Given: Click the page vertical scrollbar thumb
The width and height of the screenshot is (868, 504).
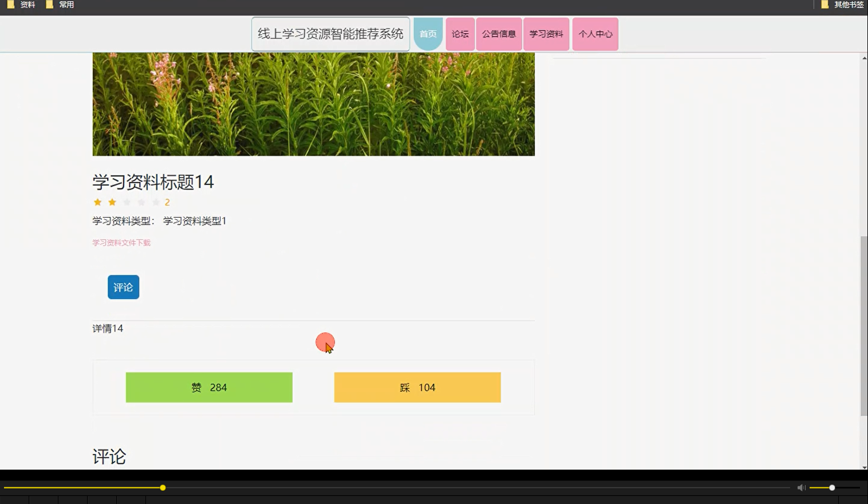Looking at the screenshot, I should tap(864, 326).
